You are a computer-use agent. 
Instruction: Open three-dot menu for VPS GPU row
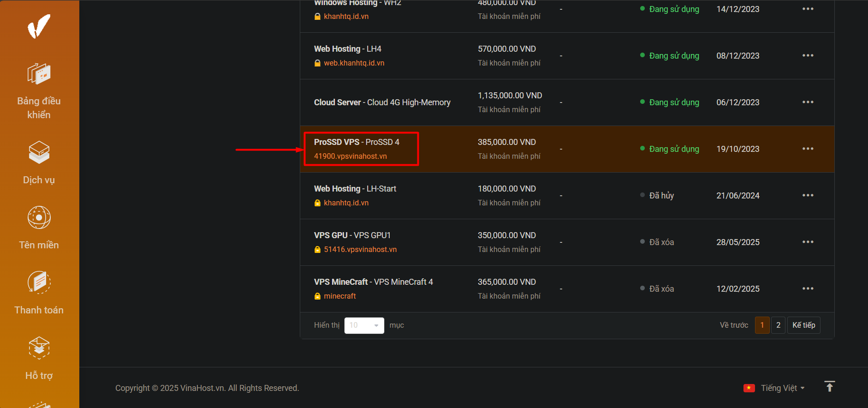click(808, 242)
